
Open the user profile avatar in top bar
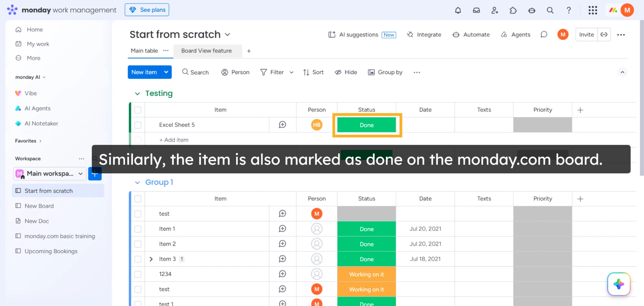point(627,10)
